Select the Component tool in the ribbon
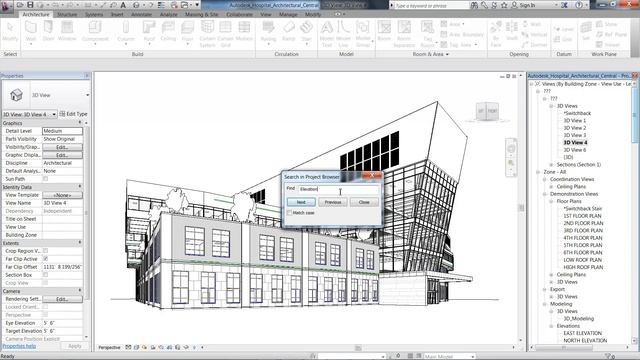640x360 pixels. [95, 32]
